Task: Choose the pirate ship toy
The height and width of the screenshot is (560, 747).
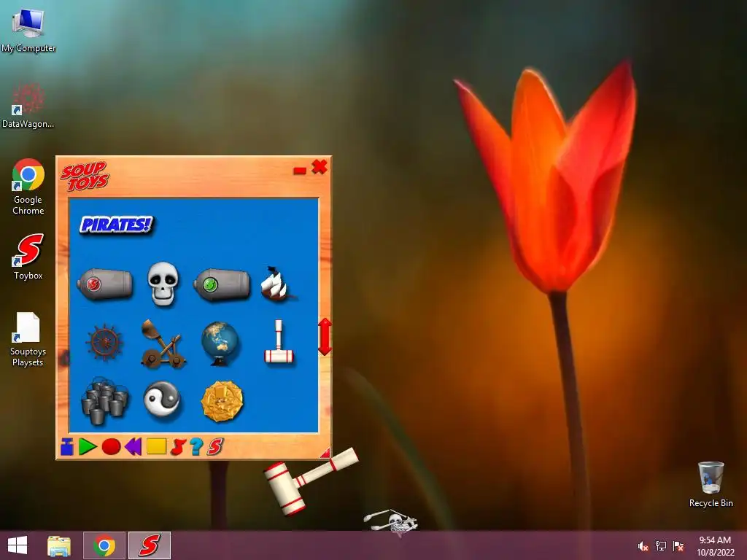Action: tap(278, 284)
